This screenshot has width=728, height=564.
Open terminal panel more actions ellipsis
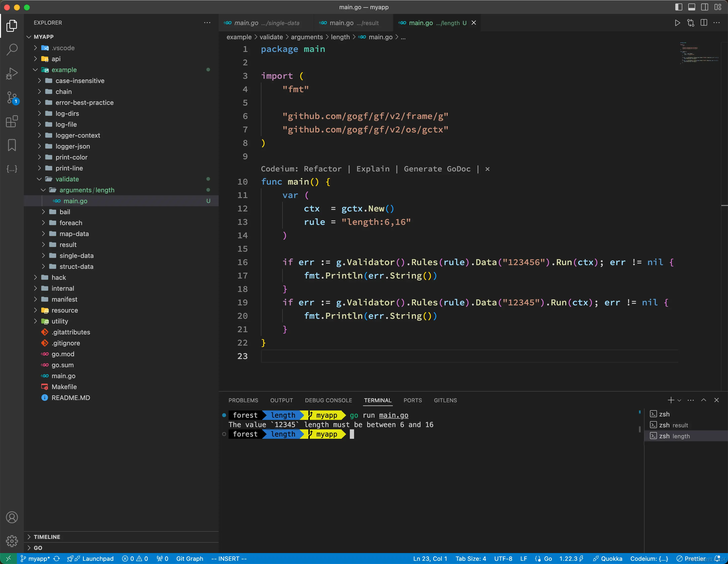[x=691, y=400]
